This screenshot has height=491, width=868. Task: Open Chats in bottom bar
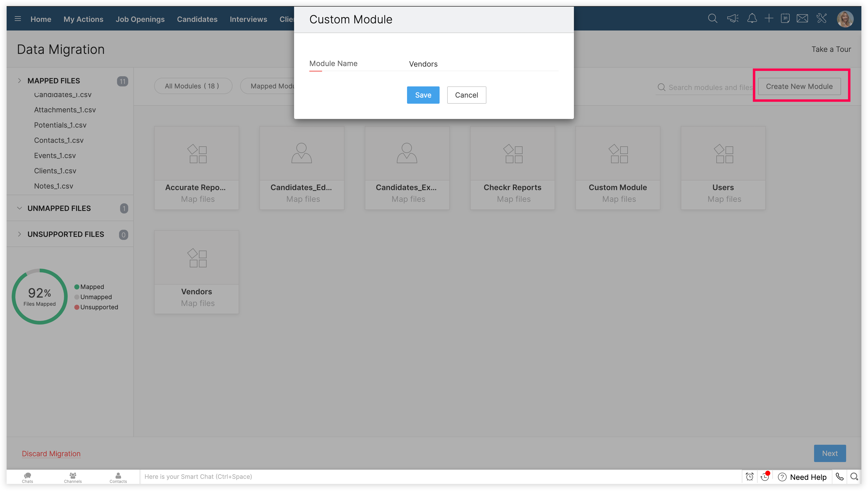coord(27,477)
